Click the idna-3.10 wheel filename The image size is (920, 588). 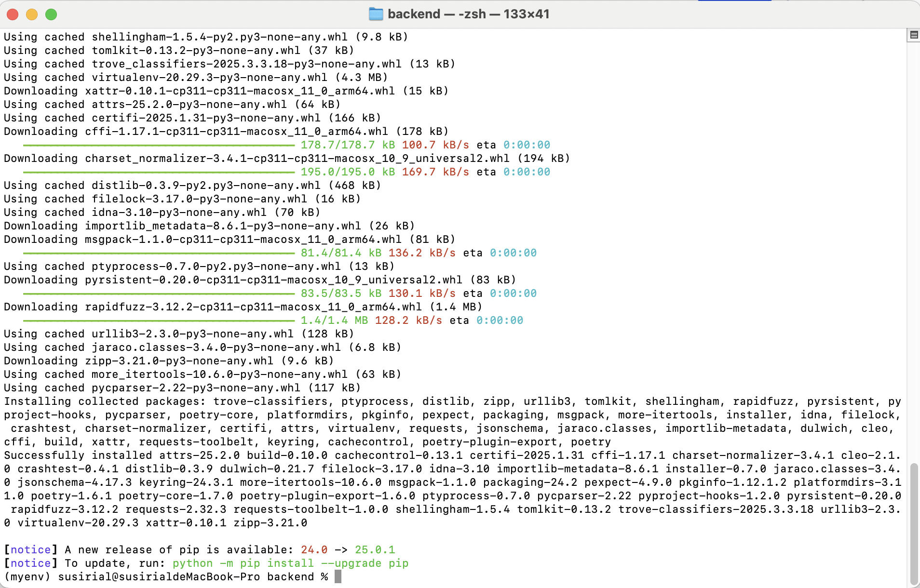click(x=179, y=213)
